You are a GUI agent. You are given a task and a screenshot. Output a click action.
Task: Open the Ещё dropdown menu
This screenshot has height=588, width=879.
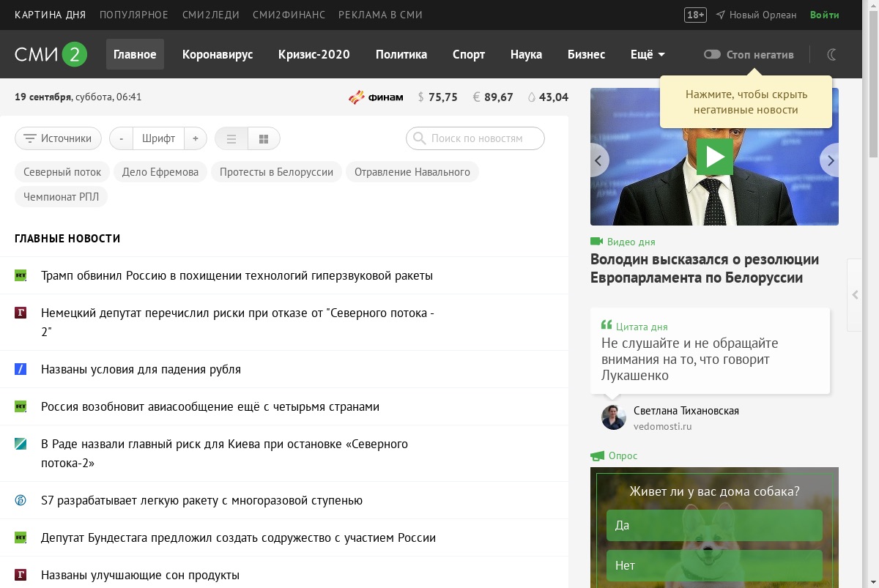pos(648,54)
